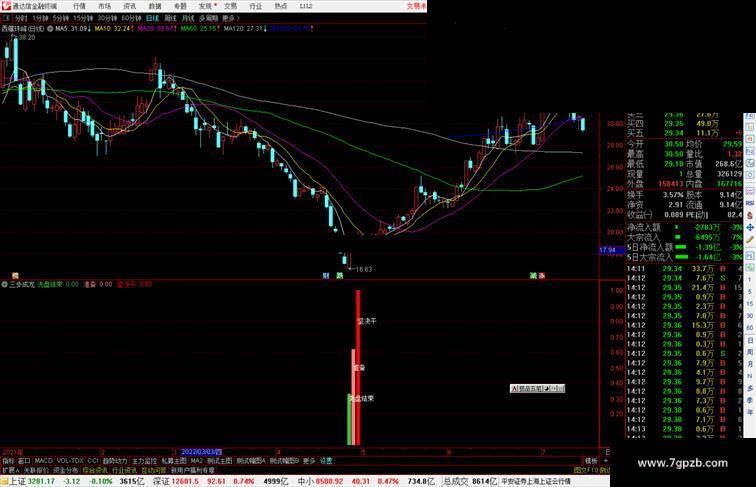Click the 上证 3281.17 index in status bar
The image size is (756, 487).
coord(32,481)
